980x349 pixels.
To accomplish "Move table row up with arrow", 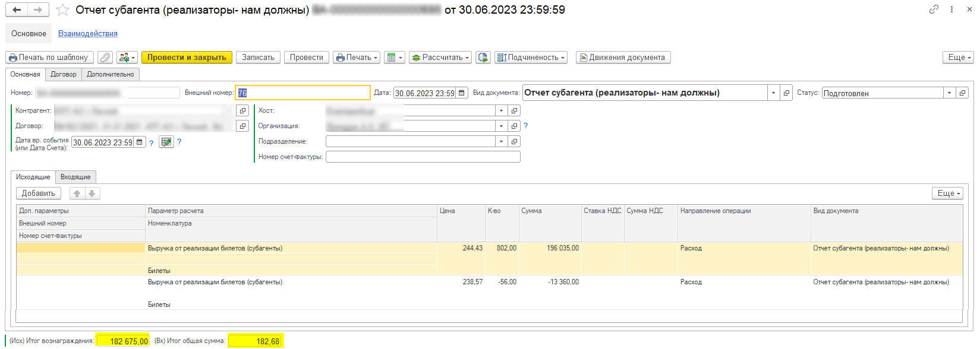I will click(x=77, y=193).
